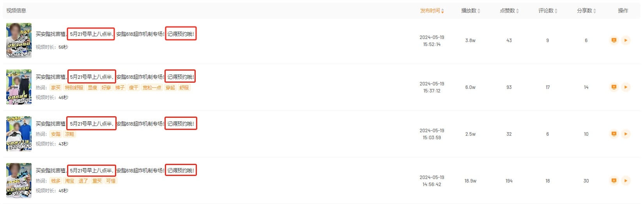Play the video published at 15:52:14
644x204 pixels.
pos(625,40)
